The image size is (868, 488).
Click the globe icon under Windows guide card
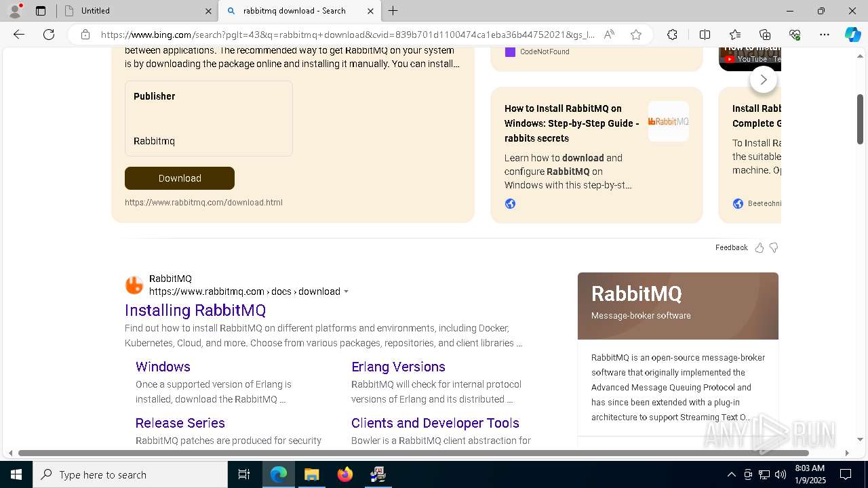point(510,204)
